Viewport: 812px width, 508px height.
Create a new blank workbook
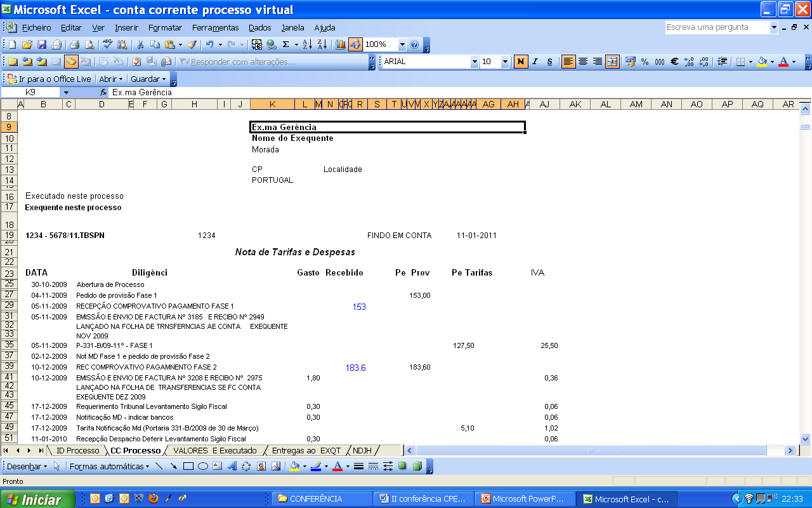(12, 44)
